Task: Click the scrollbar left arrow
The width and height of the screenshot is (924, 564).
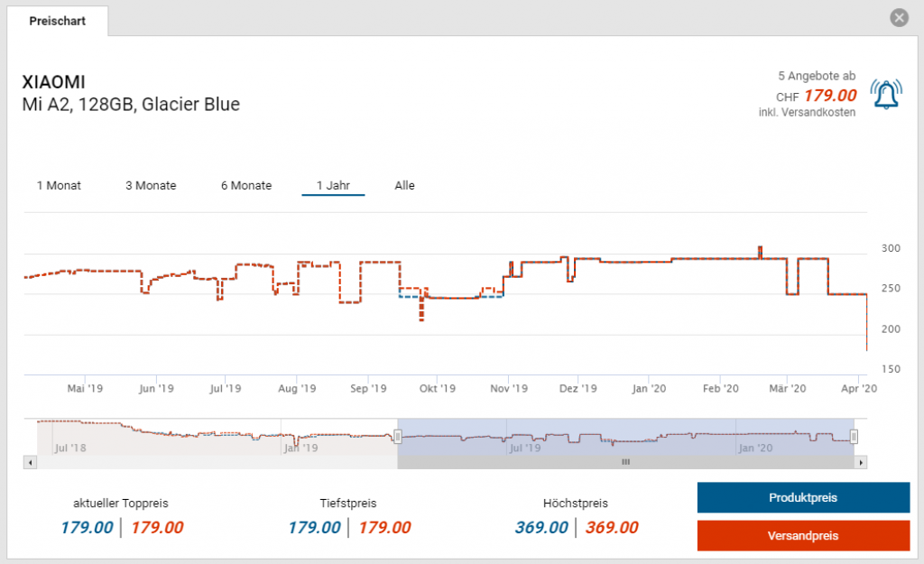Action: 30,462
